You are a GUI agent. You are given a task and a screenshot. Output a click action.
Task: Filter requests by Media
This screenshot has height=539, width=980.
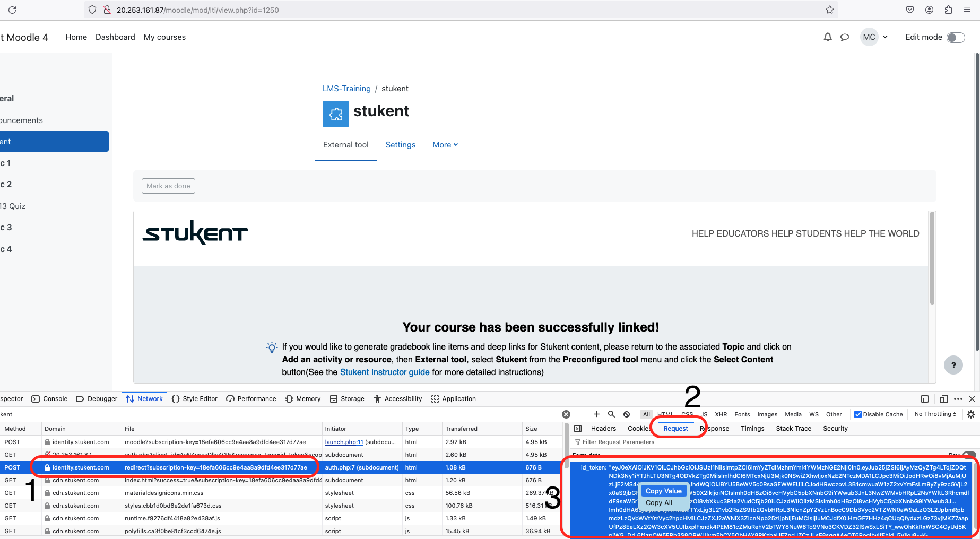coord(793,414)
